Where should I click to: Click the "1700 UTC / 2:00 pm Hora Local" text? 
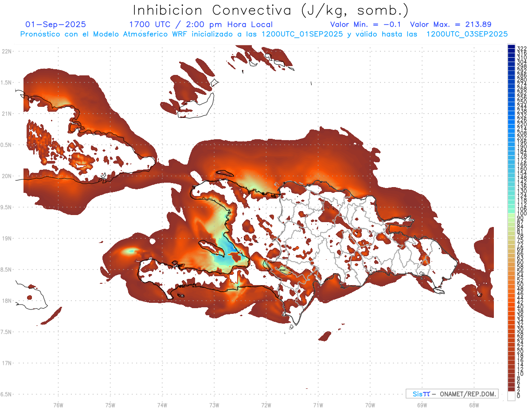(201, 24)
